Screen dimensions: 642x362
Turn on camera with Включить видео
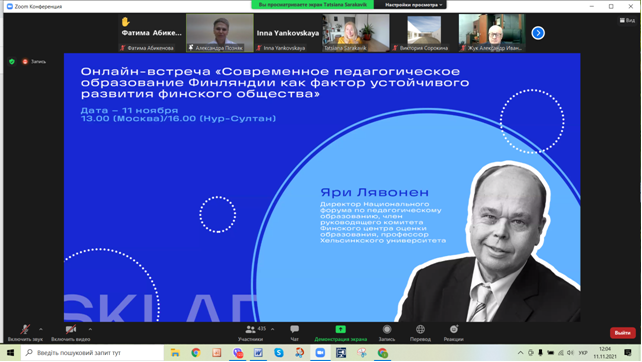[70, 333]
